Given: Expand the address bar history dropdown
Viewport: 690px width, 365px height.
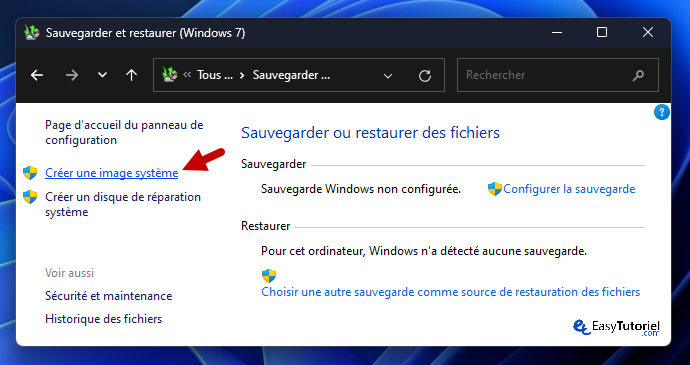Looking at the screenshot, I should [388, 76].
